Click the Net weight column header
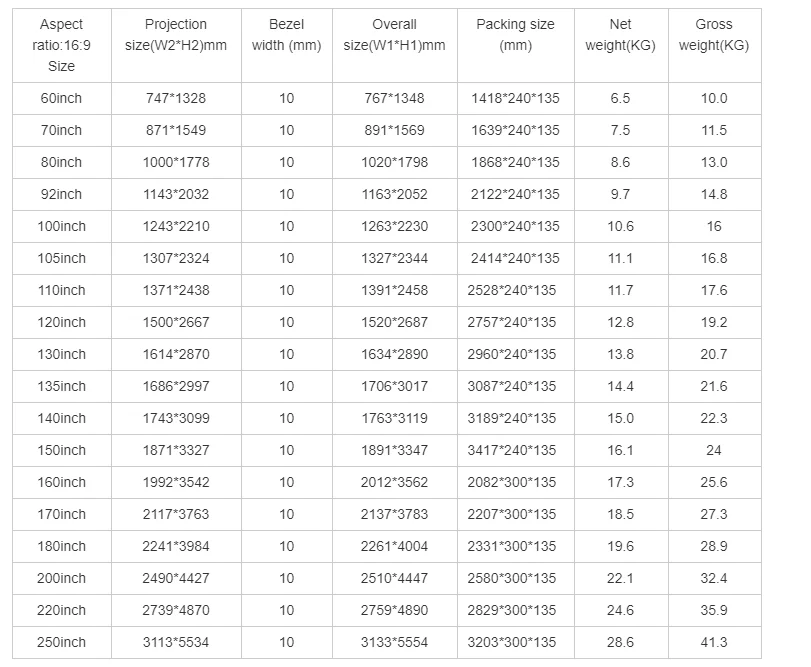The width and height of the screenshot is (811, 667). click(x=620, y=35)
